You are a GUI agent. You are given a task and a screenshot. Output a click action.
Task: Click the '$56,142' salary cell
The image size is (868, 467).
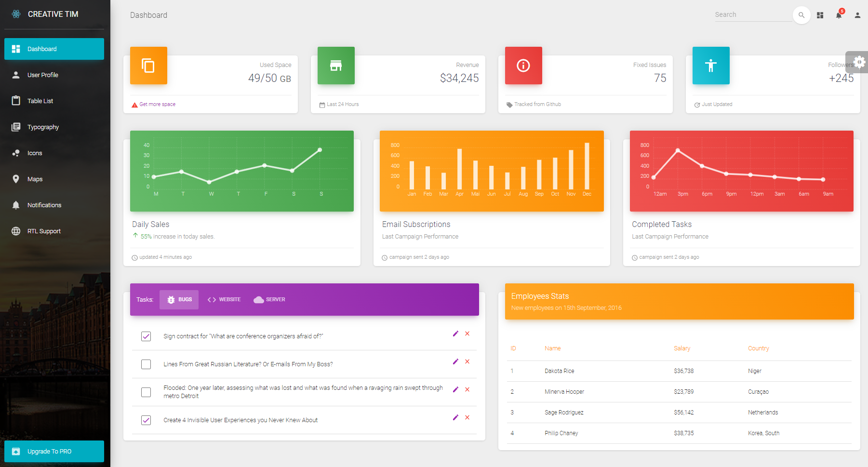684,413
